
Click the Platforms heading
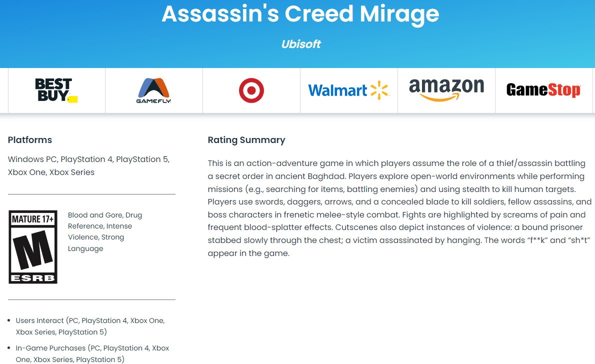pos(30,139)
